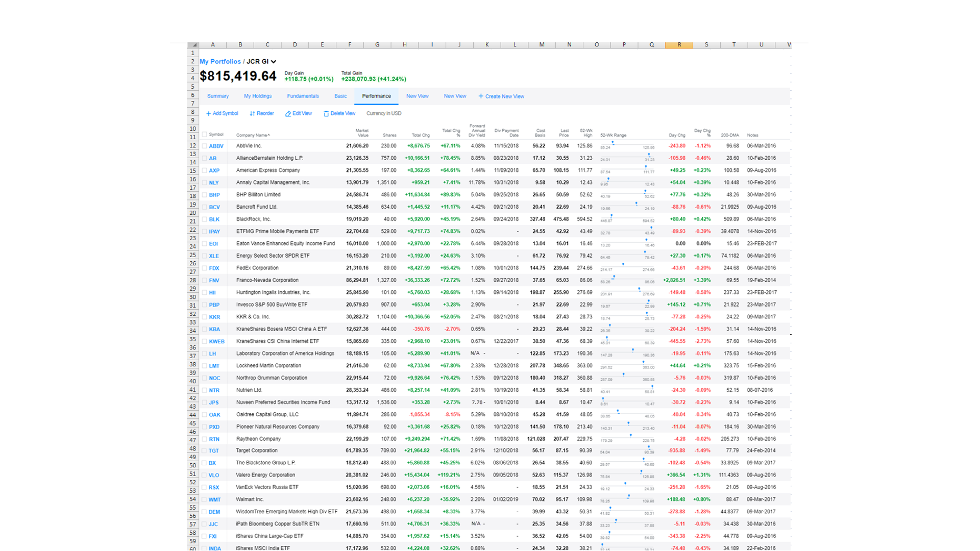The height and width of the screenshot is (551, 980).
Task: Click the 52-Wk Range marker for FedEx
Action: (623, 264)
